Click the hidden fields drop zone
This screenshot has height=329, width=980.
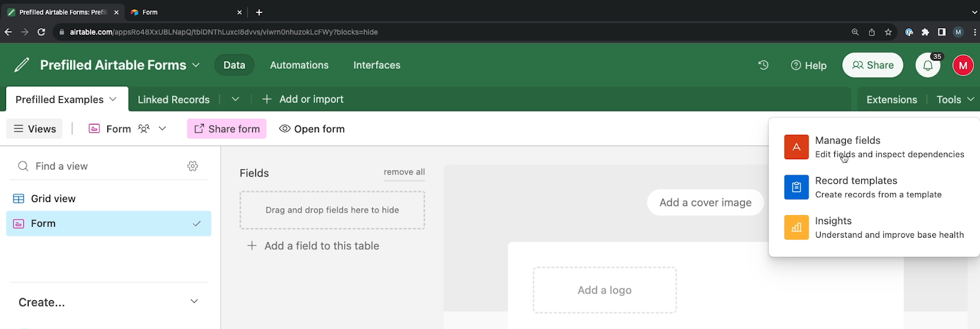(332, 210)
